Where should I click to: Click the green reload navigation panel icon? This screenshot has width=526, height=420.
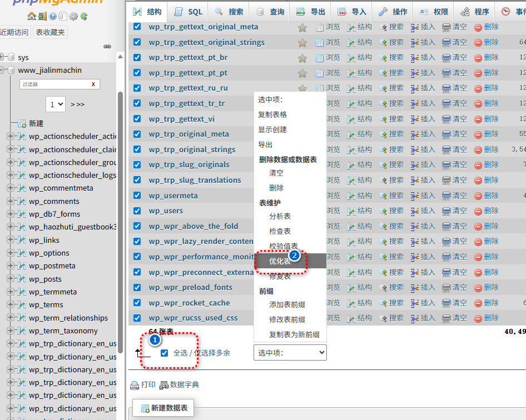(83, 17)
